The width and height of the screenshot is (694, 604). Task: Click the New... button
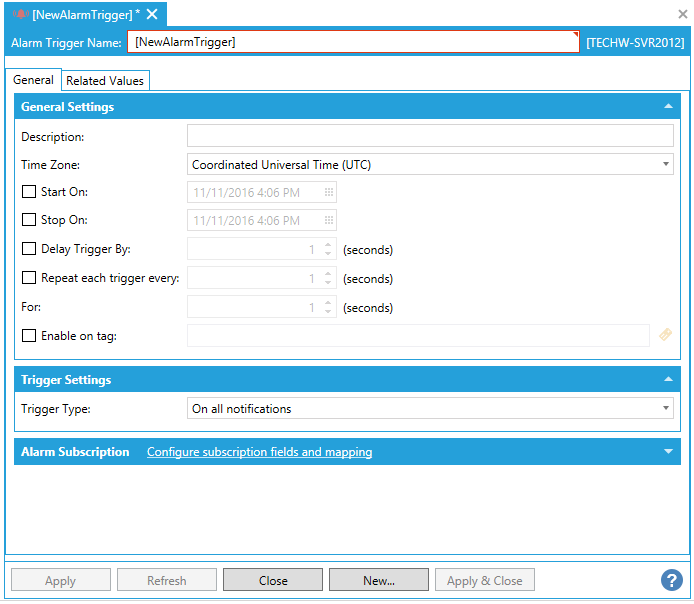click(379, 580)
